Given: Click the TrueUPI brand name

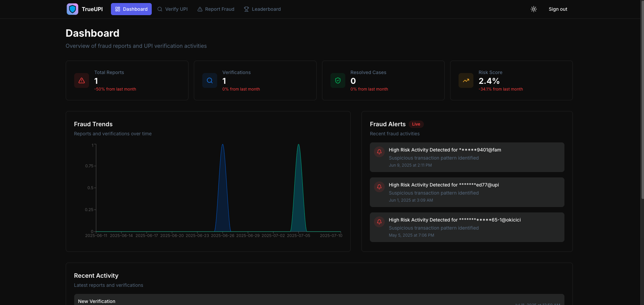Looking at the screenshot, I should click(x=92, y=9).
